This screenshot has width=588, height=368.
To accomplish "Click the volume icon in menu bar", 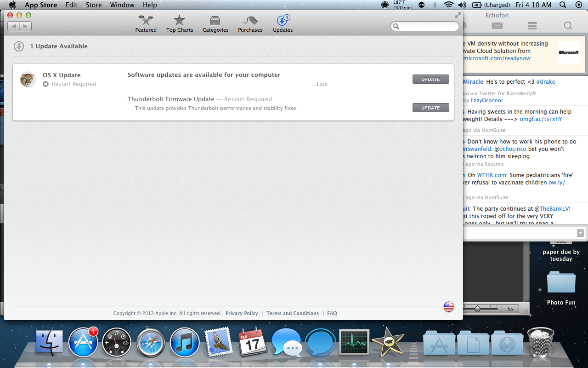I will click(462, 5).
